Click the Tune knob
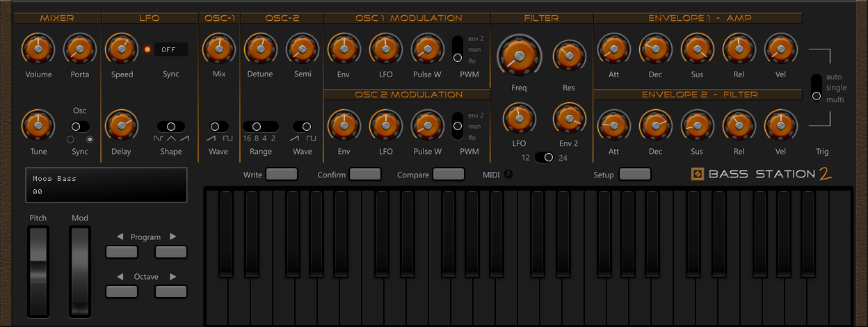 [x=38, y=126]
